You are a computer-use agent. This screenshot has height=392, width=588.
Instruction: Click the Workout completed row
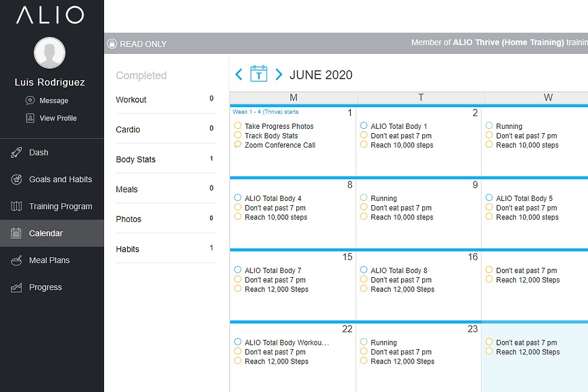166,99
